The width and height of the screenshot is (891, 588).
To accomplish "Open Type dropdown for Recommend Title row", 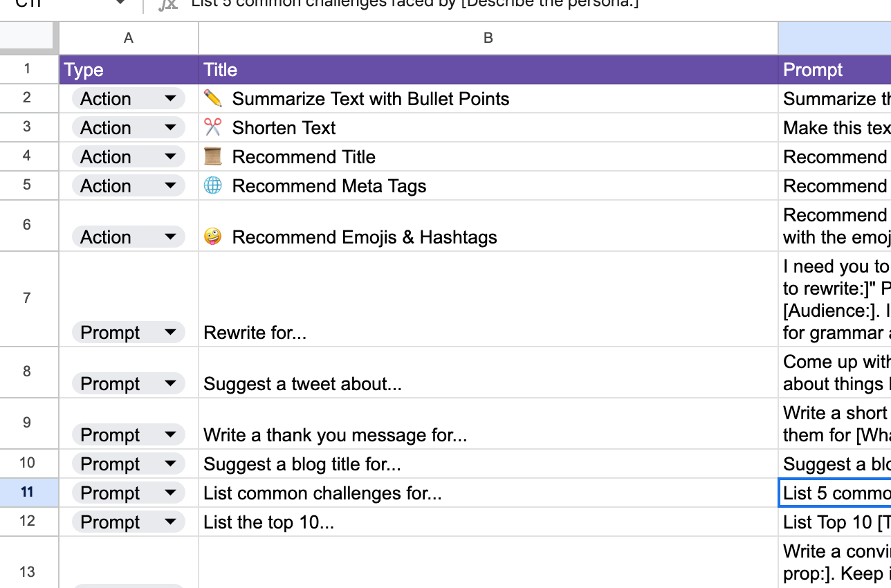I will [x=170, y=157].
